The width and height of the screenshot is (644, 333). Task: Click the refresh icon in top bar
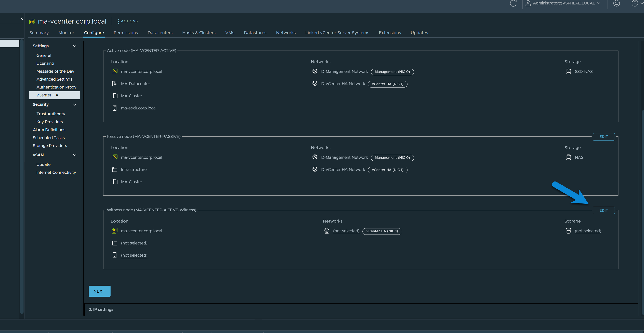(x=513, y=3)
